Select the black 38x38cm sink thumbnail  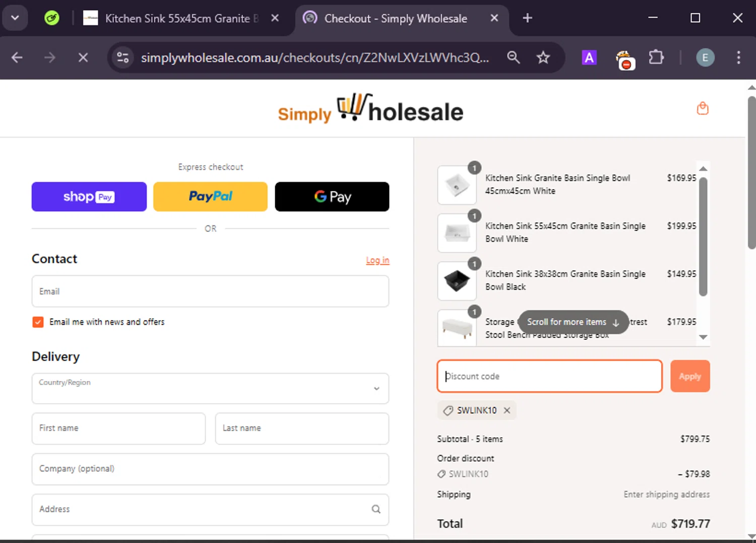[457, 281]
